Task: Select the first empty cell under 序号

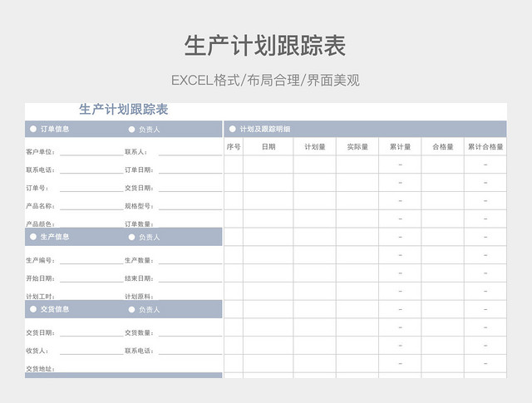Action: click(234, 165)
